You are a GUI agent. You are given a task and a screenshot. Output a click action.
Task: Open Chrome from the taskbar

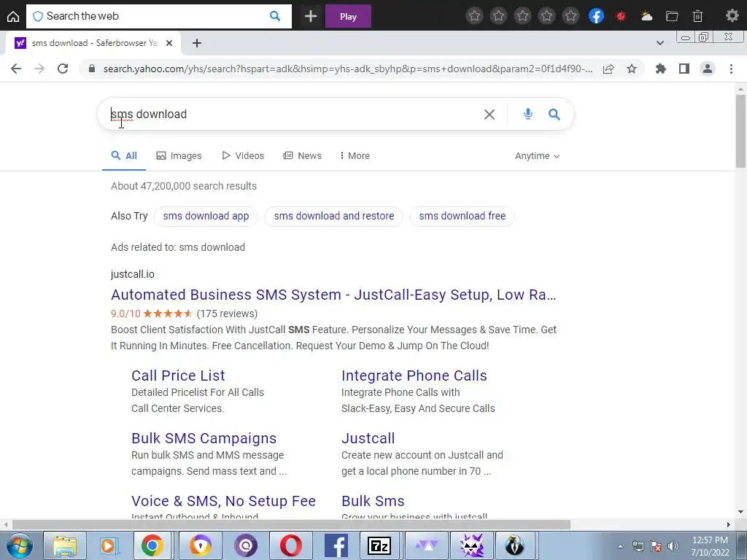pyautogui.click(x=152, y=545)
